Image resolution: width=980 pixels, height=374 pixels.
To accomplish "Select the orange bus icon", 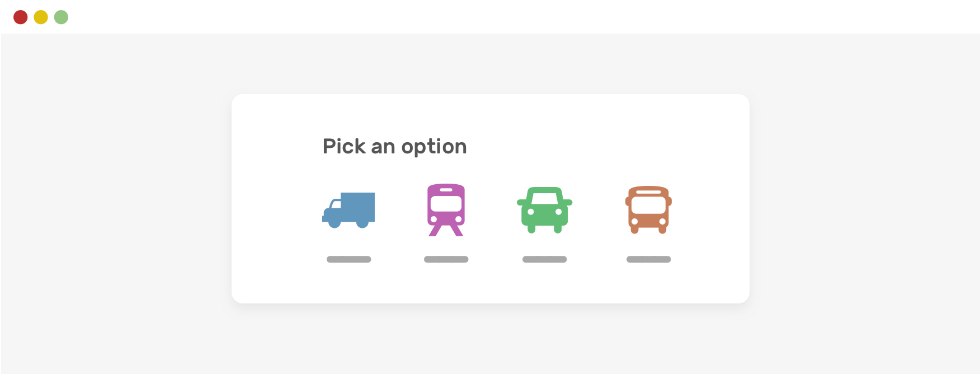I will click(x=648, y=210).
